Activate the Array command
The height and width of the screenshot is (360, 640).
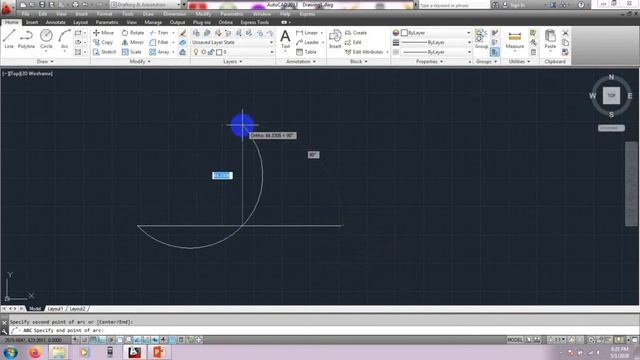tap(160, 52)
